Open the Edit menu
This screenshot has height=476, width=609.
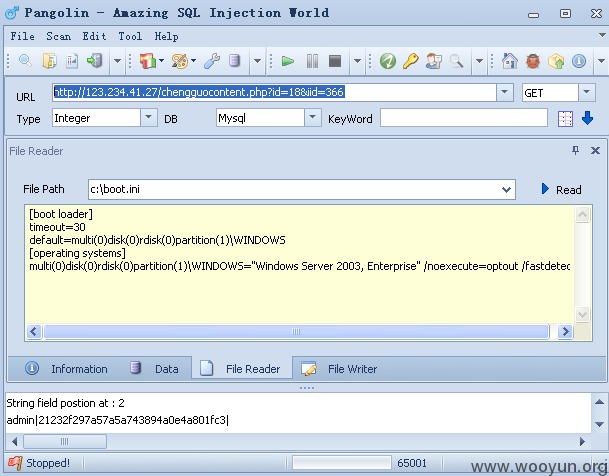click(94, 36)
